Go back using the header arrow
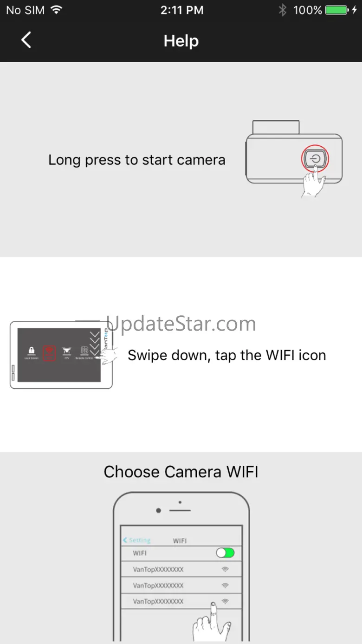 click(x=26, y=40)
